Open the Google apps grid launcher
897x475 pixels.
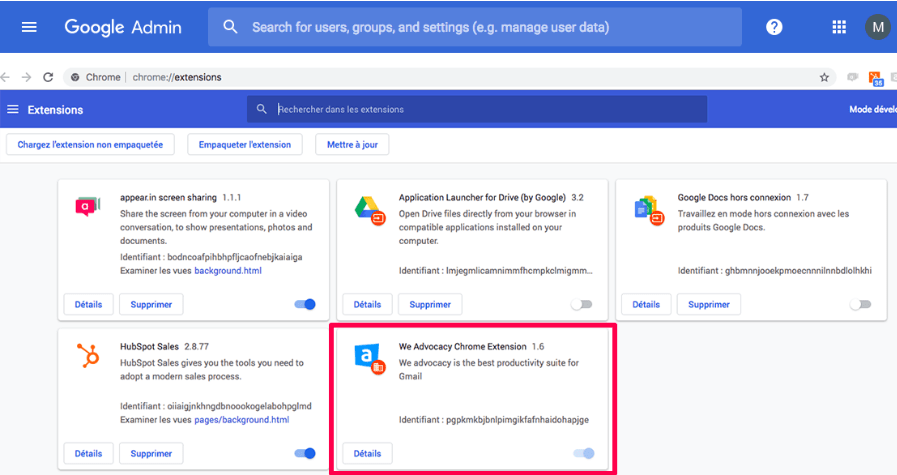tap(839, 27)
